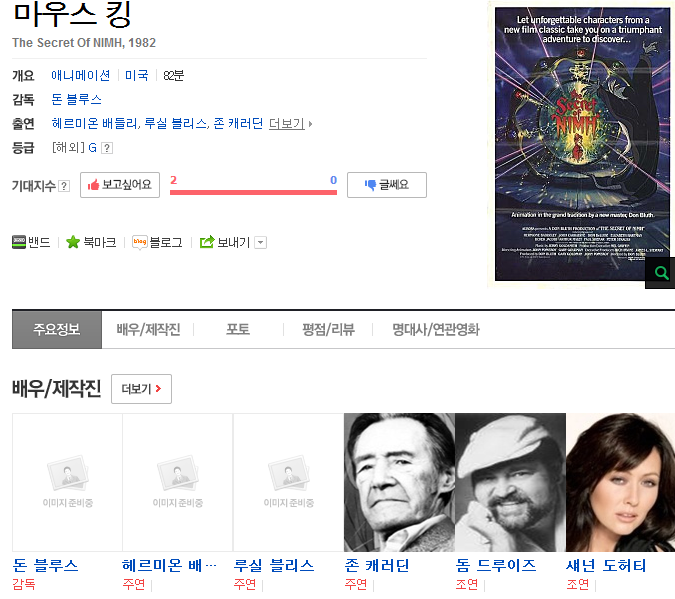
Task: Click the thumbs-up 보고싶어요 button
Action: click(120, 185)
